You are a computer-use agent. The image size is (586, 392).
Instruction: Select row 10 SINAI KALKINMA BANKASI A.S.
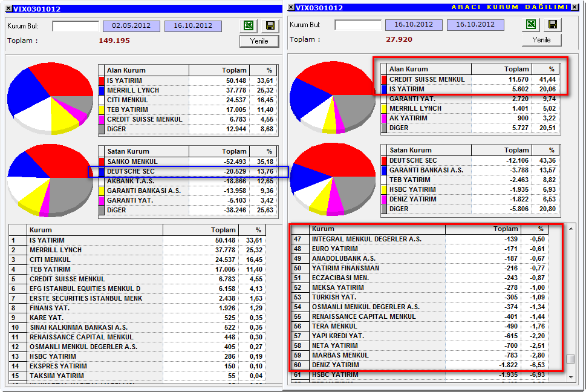coord(137,328)
